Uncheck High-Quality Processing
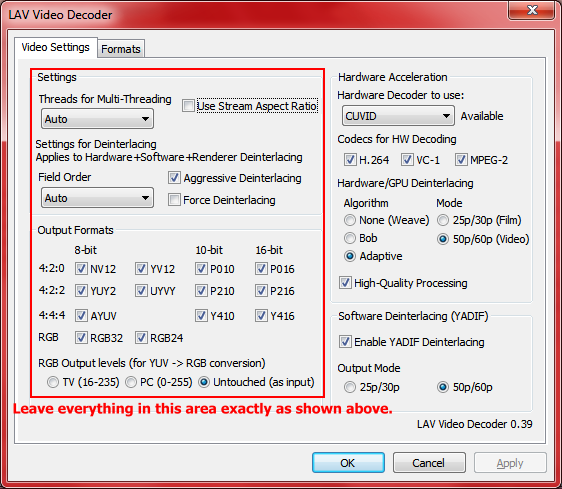This screenshot has height=489, width=562. pyautogui.click(x=345, y=283)
